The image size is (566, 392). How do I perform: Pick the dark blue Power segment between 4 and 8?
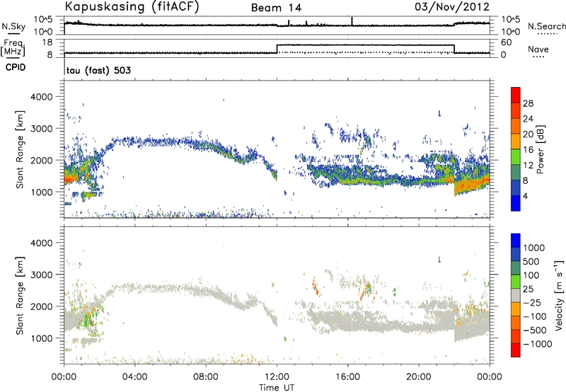tap(516, 188)
